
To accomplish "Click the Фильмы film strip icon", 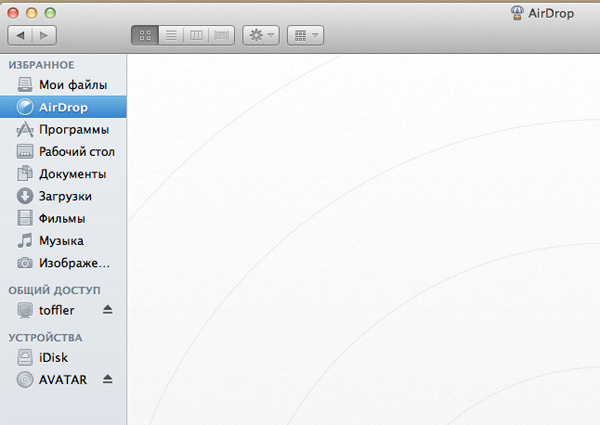I will tap(25, 218).
